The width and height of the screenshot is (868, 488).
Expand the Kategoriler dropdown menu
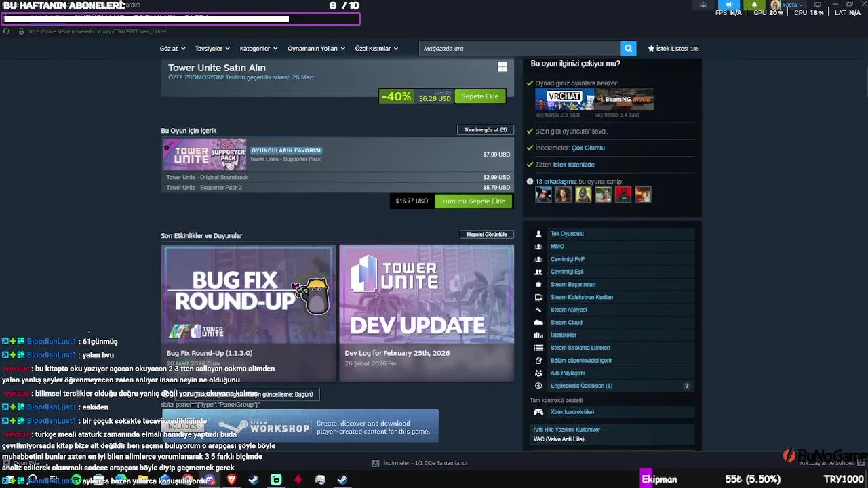tap(258, 49)
